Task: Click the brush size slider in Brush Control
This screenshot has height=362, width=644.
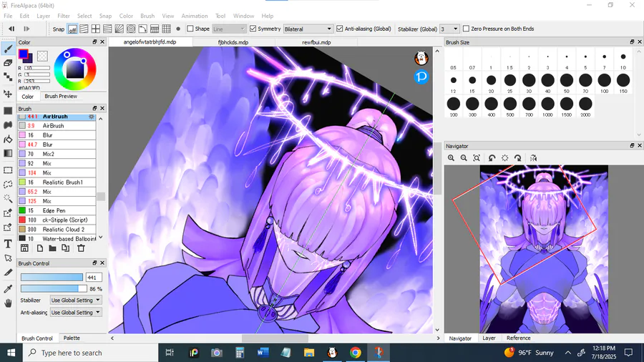Action: 52,278
